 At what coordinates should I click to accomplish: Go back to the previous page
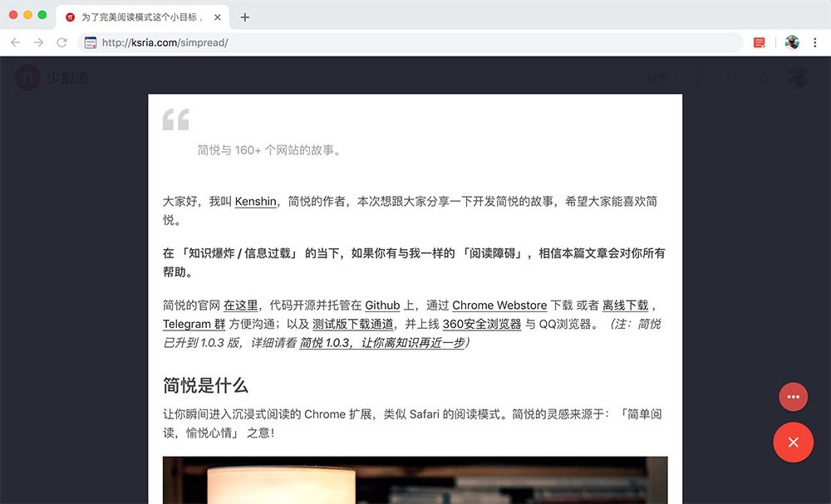point(15,42)
